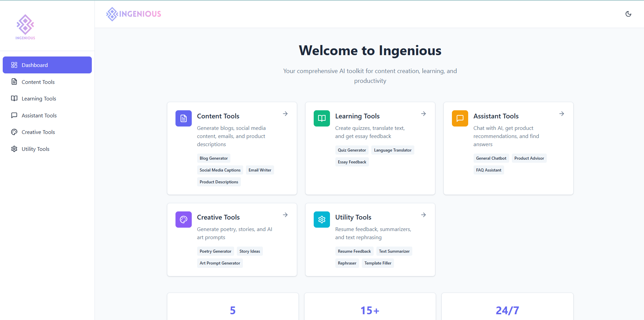Open the Blog Generator tool

coord(213,158)
